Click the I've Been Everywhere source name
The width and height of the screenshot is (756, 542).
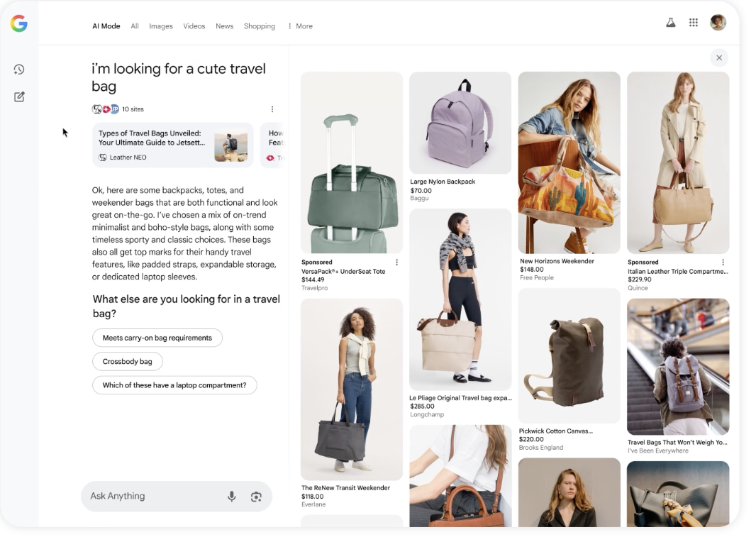(x=657, y=451)
